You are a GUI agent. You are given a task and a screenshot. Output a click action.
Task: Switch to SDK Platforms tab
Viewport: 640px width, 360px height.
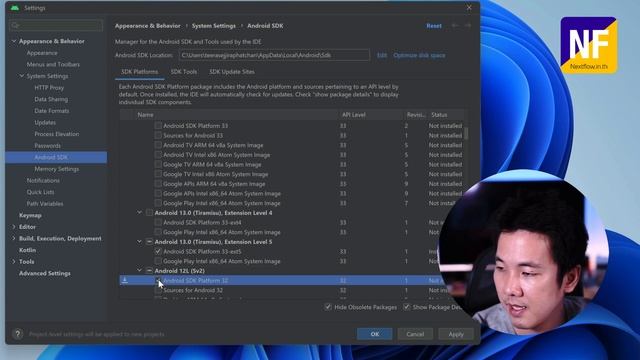[140, 72]
